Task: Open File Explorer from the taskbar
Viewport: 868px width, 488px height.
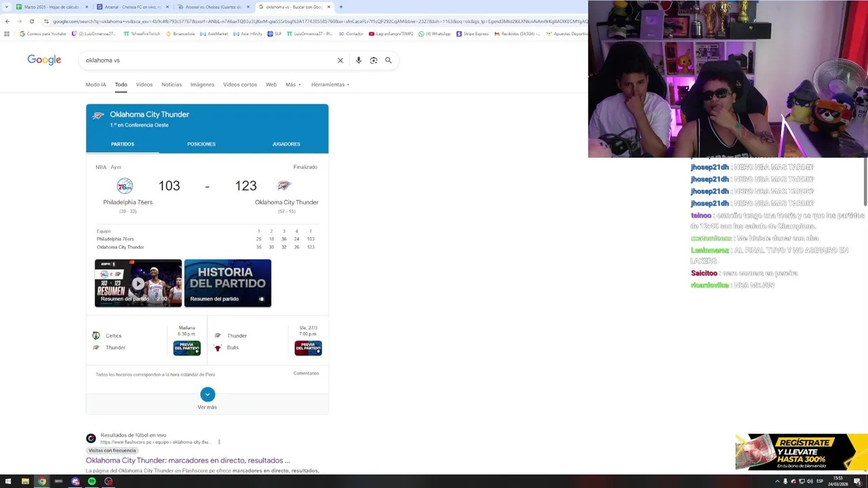Action: 25,481
